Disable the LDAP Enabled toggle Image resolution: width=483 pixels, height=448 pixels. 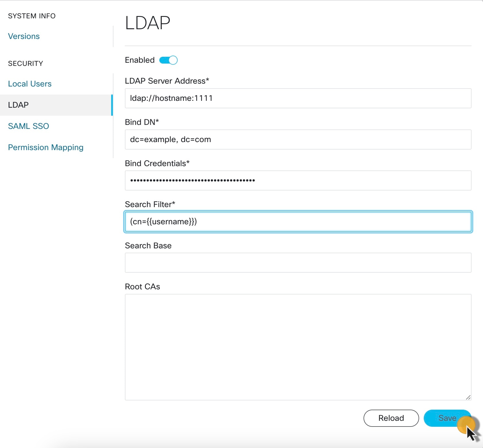[x=168, y=60]
